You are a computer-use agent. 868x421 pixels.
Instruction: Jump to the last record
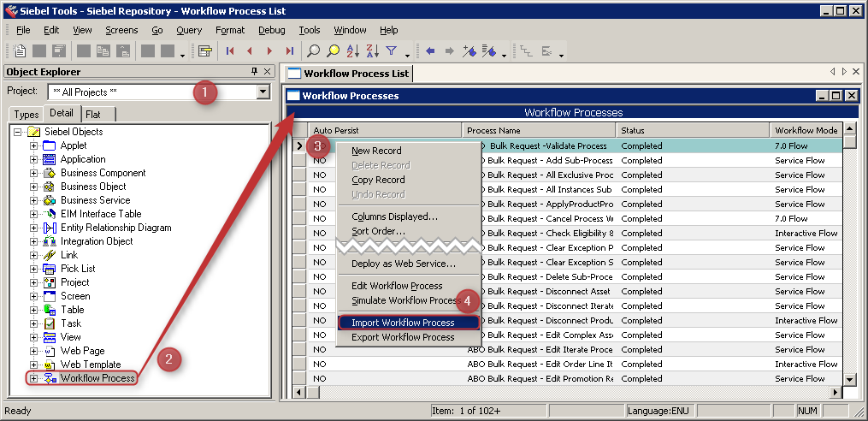(290, 51)
